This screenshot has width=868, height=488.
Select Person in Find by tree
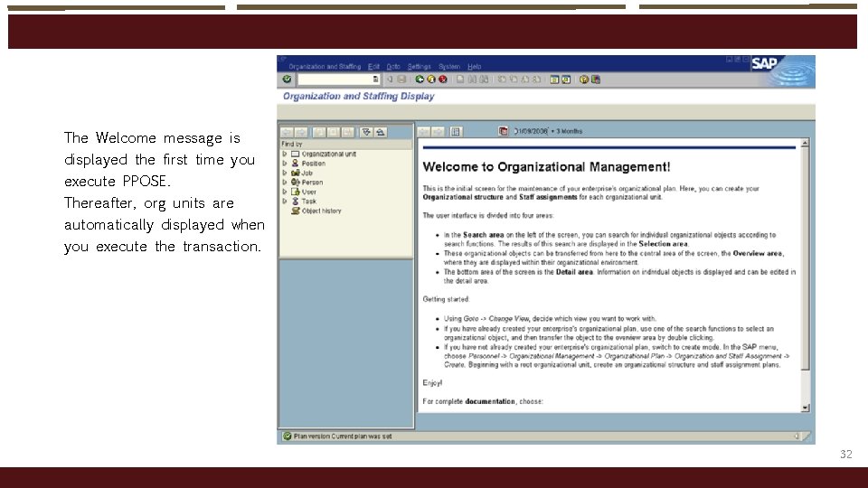point(312,182)
